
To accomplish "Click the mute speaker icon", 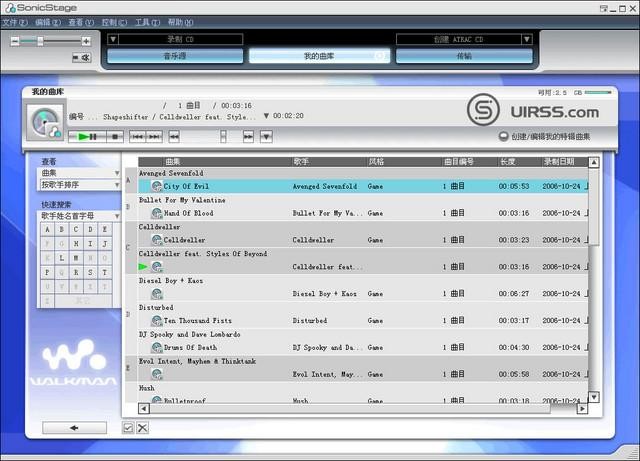I will coord(84,57).
